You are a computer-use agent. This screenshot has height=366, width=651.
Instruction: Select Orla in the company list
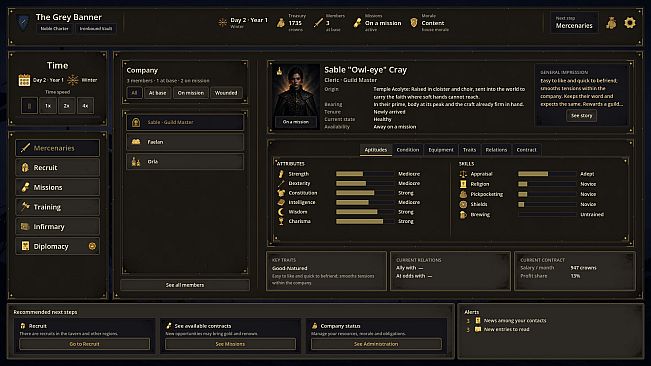(185, 161)
